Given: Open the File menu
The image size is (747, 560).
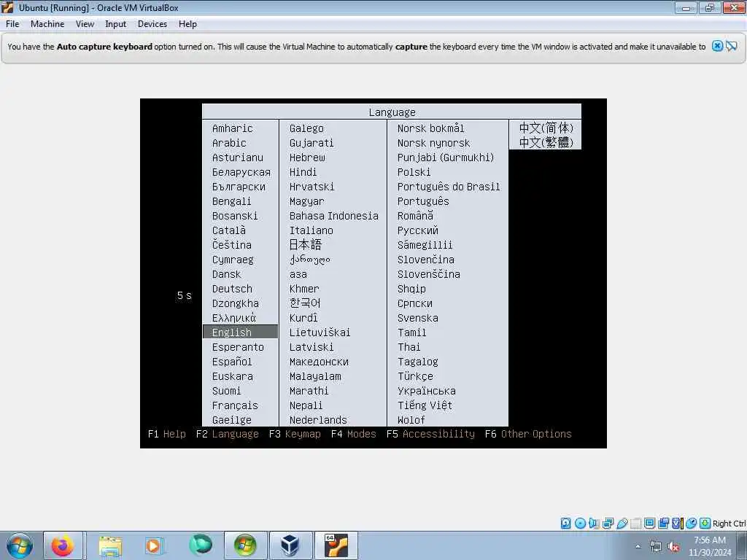Looking at the screenshot, I should click(12, 24).
